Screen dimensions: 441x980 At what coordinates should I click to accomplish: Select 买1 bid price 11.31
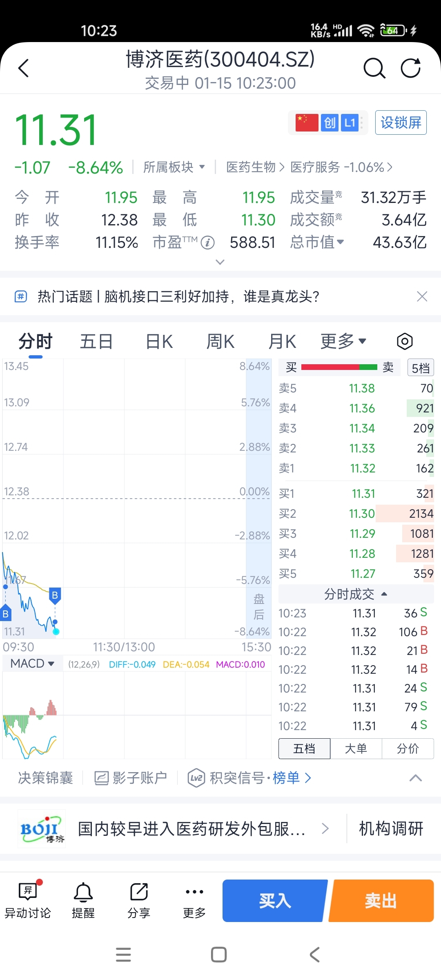(x=356, y=494)
